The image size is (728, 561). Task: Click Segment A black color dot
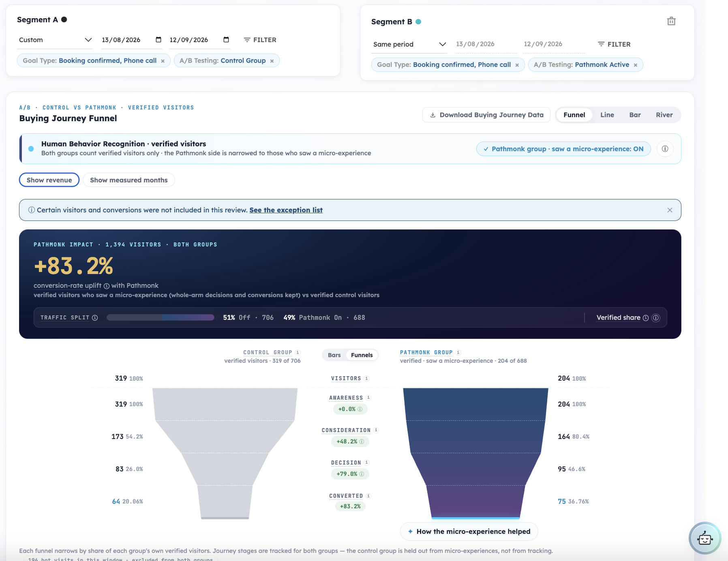pyautogui.click(x=64, y=19)
